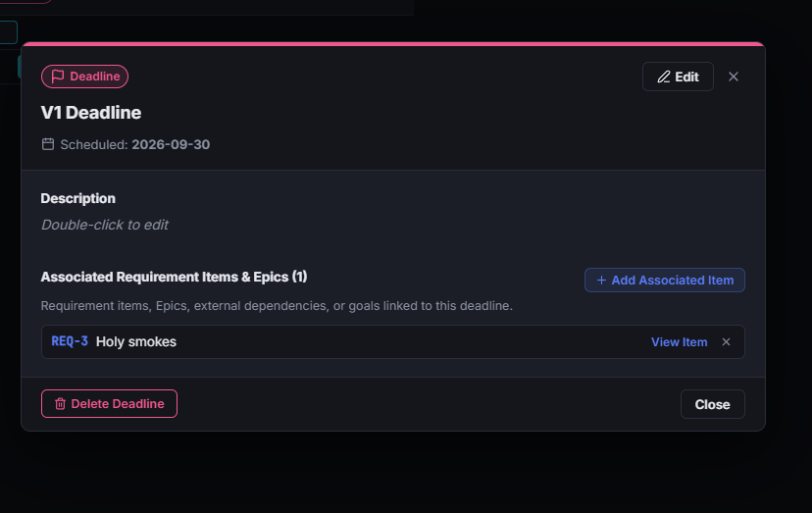
Task: Open the View Item link for REQ-3
Action: pos(679,342)
